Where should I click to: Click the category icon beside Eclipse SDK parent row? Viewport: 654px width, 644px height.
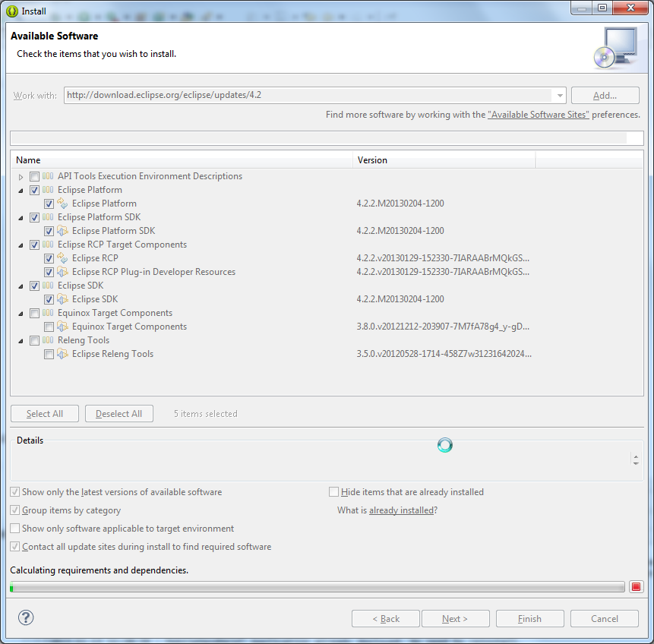coord(48,286)
